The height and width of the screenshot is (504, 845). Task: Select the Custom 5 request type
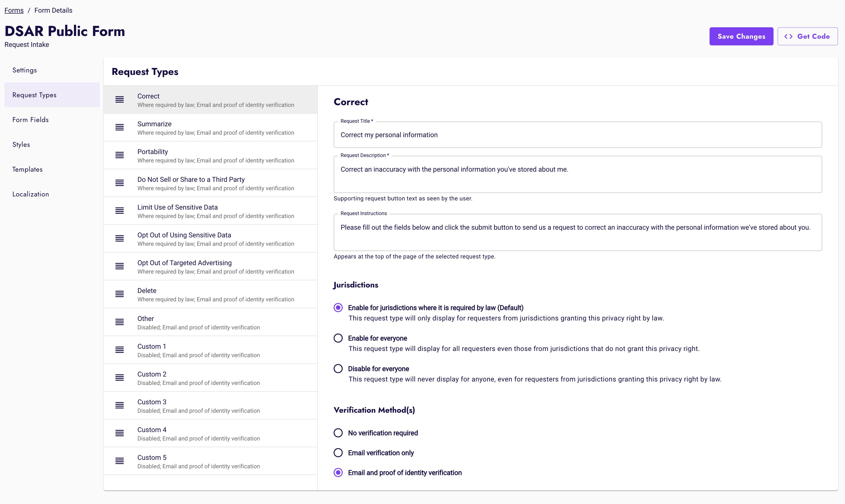(x=211, y=461)
